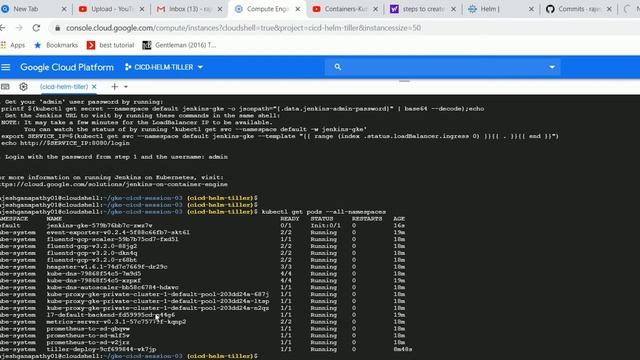The image size is (640, 360).
Task: Open the 'best tutorial' bookmark
Action: [111, 45]
